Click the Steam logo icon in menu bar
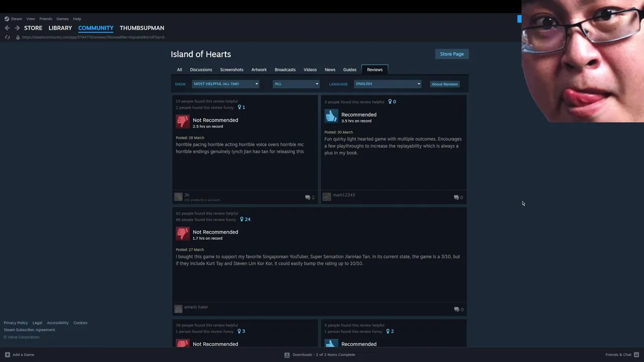The image size is (644, 362). tap(7, 19)
